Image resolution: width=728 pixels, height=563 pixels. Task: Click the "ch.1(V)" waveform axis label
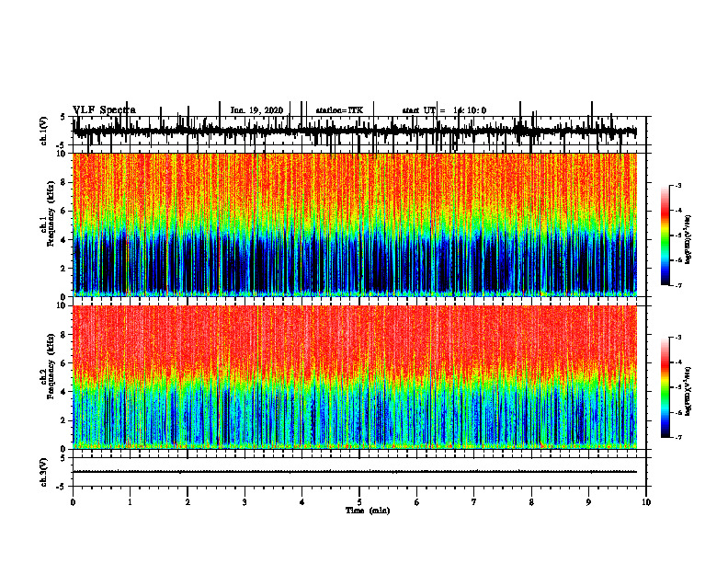[44, 130]
